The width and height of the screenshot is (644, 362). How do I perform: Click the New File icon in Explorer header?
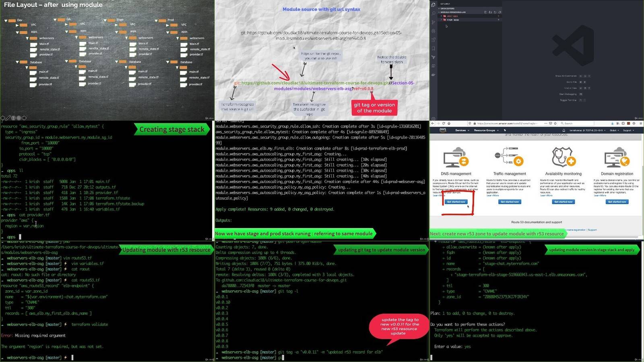click(x=485, y=12)
